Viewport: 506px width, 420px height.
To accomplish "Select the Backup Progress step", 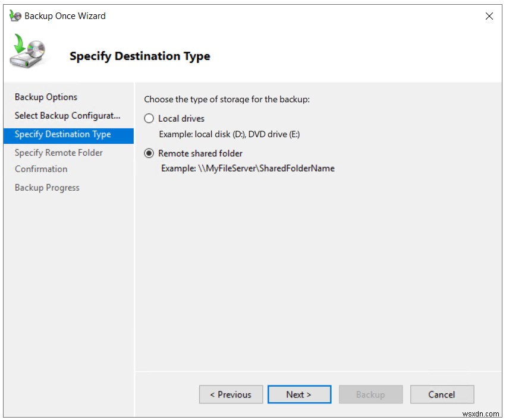I will coord(47,187).
